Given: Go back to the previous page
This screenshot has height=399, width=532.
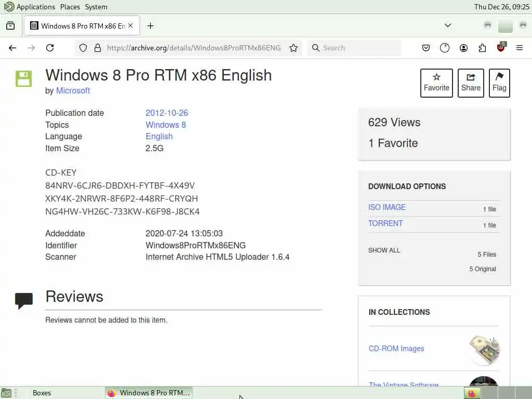Looking at the screenshot, I should (x=12, y=48).
